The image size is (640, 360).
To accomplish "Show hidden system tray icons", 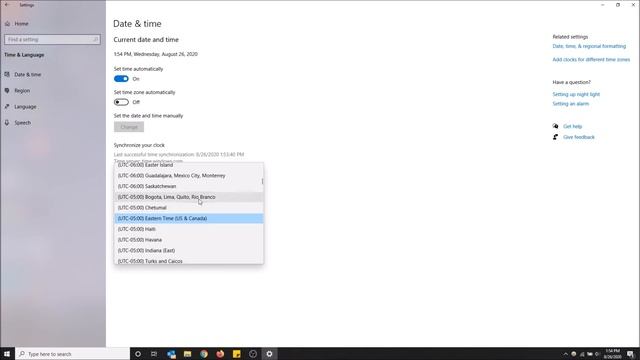I will point(566,354).
